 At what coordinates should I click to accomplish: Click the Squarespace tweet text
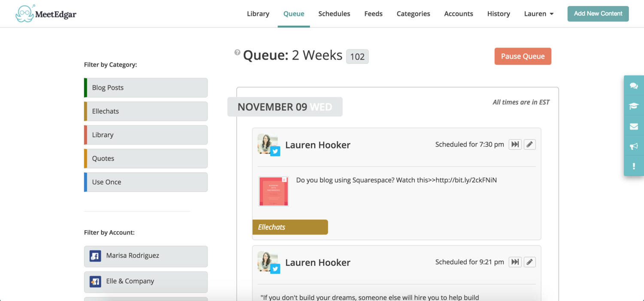pyautogui.click(x=396, y=180)
